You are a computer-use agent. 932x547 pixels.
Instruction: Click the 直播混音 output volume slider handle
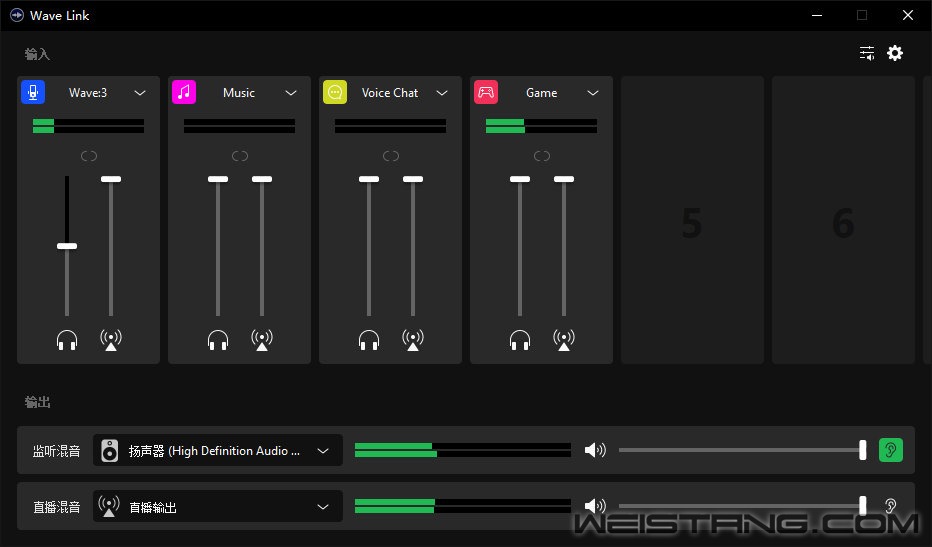[862, 506]
